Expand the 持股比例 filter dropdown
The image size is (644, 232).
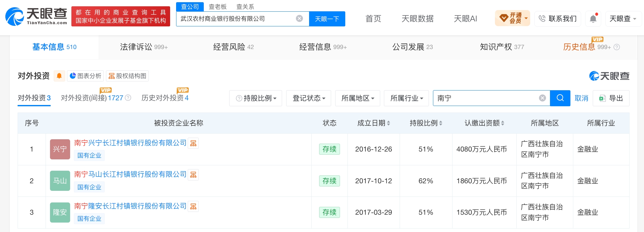(256, 98)
